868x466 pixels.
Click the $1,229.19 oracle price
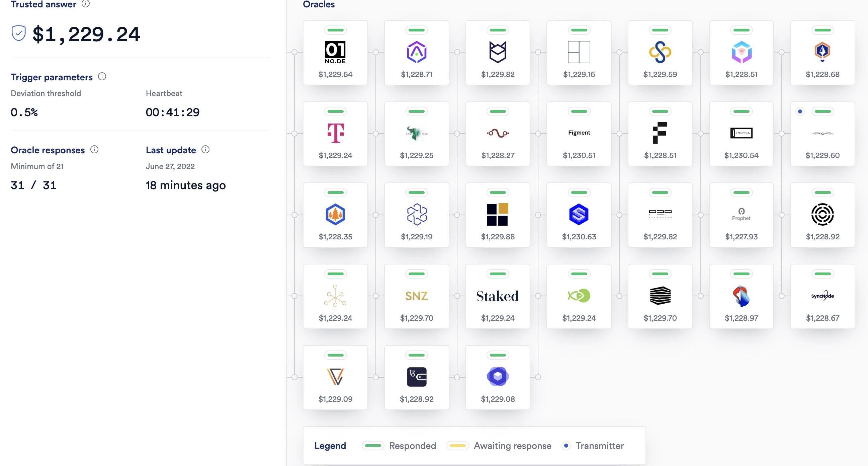(x=417, y=237)
